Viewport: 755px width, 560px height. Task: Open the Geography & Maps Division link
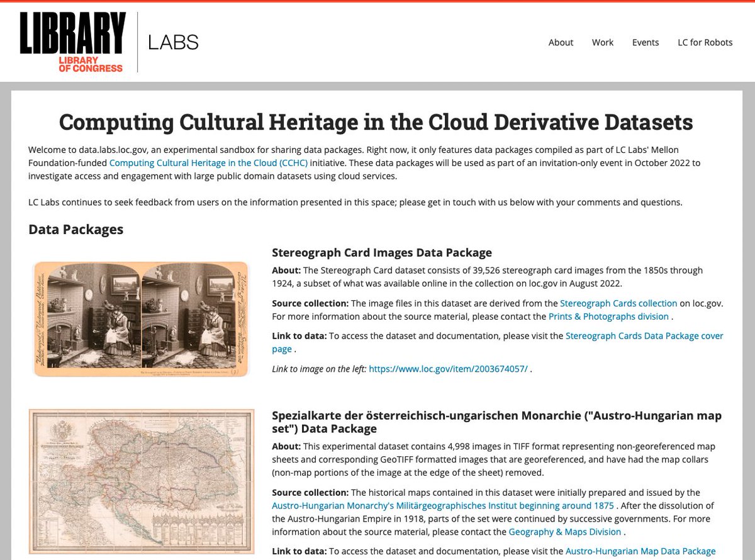[565, 532]
